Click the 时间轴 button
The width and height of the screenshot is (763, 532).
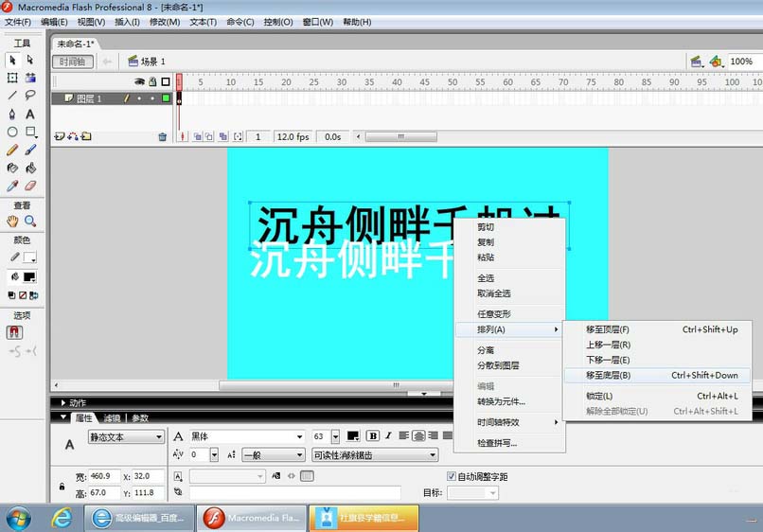click(73, 62)
